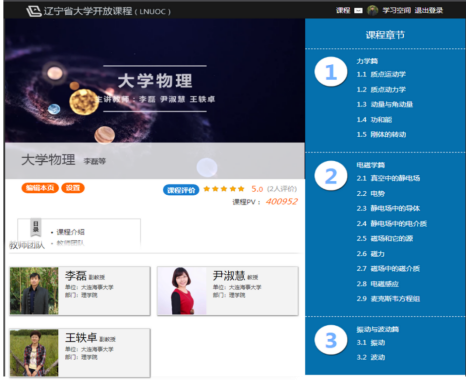466x387 pixels.
Task: Open section 2.7 磁场中的磁介质
Action: [x=388, y=269]
